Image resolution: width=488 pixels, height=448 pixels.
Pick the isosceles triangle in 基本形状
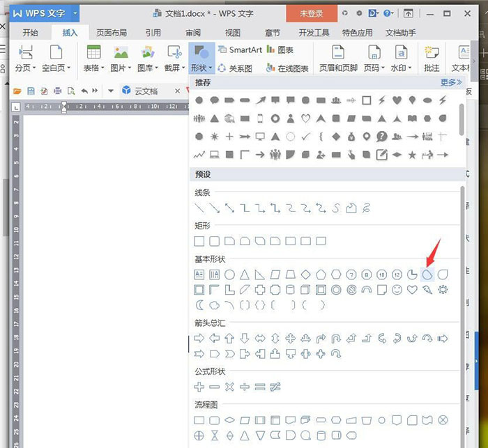(245, 275)
